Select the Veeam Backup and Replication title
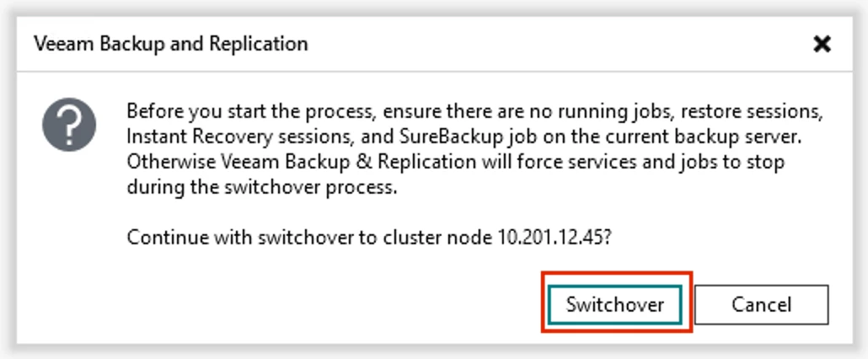Viewport: 868px width, 359px height. click(x=170, y=44)
